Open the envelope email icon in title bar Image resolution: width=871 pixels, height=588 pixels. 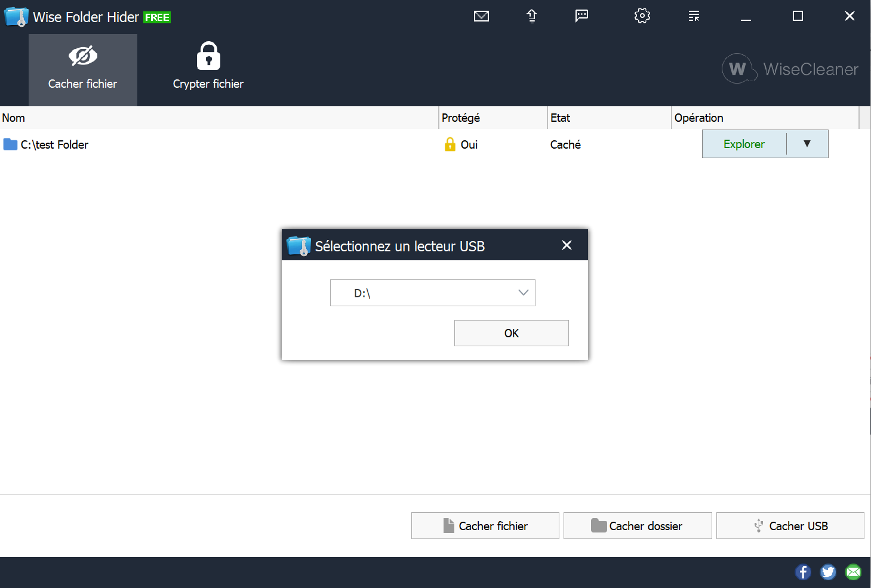pos(481,16)
